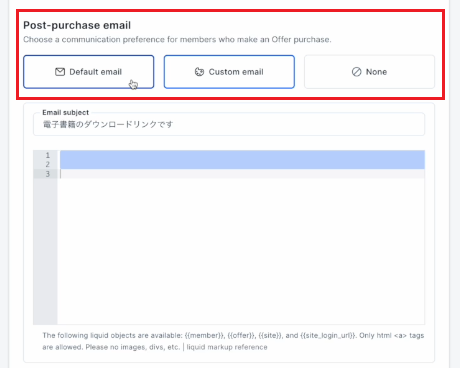Click line number 3 in editor gutter
460x368 pixels.
pos(48,174)
